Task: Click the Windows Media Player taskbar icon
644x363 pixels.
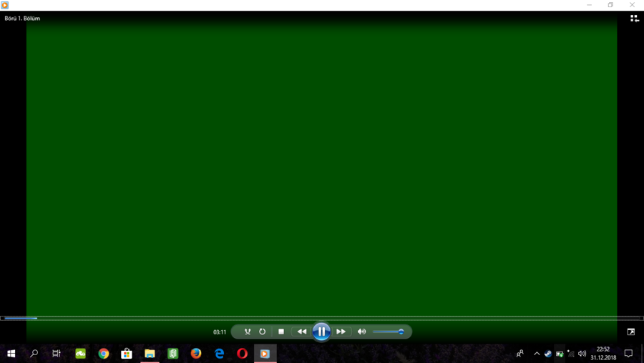Action: [265, 354]
